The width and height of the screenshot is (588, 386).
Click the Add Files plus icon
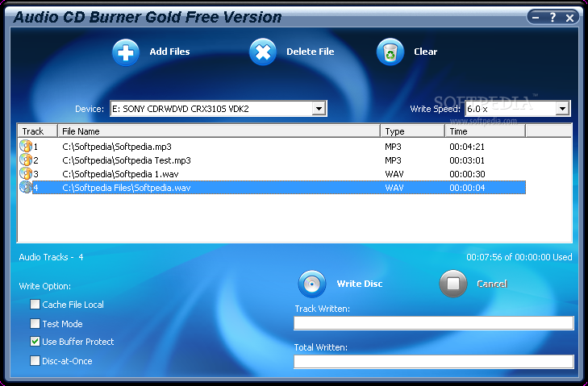pyautogui.click(x=126, y=52)
